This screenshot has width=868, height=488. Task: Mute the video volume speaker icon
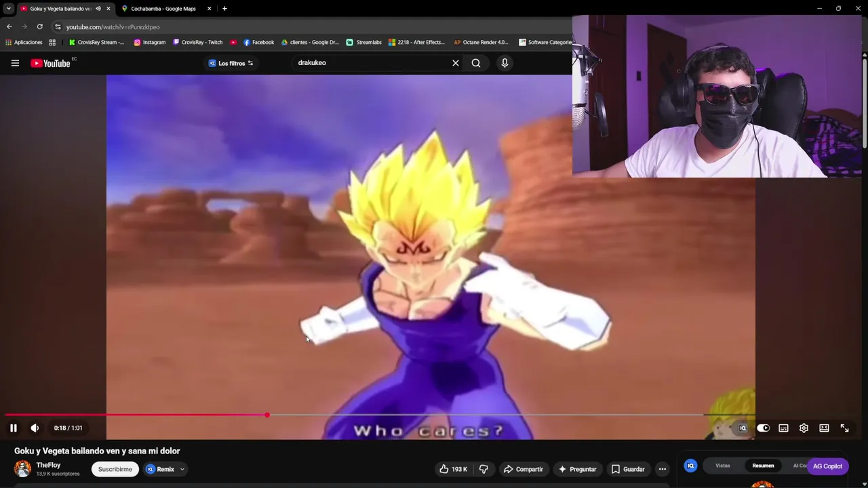[35, 428]
